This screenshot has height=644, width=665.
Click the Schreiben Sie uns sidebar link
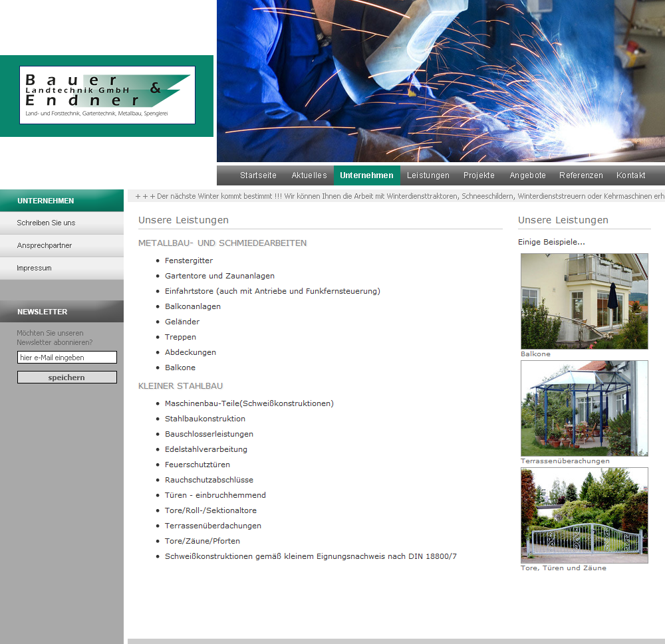tap(47, 223)
